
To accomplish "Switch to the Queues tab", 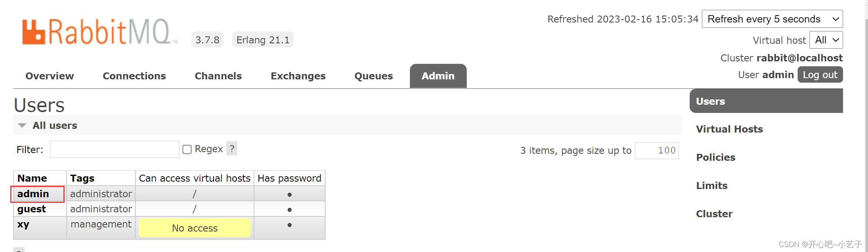I will (373, 76).
